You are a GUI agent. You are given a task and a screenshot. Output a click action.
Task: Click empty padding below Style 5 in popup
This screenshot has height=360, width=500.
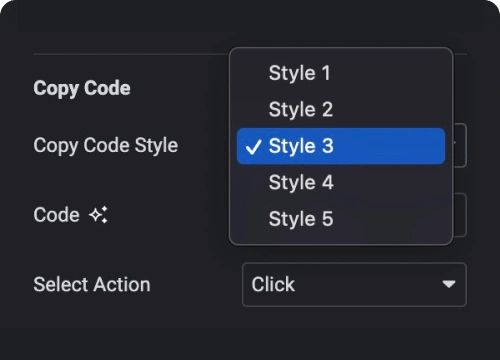click(341, 241)
